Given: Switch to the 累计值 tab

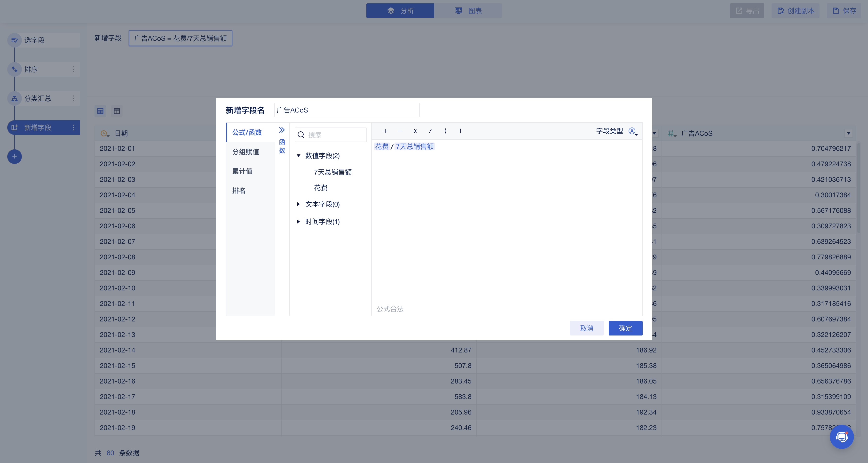Looking at the screenshot, I should (x=242, y=171).
